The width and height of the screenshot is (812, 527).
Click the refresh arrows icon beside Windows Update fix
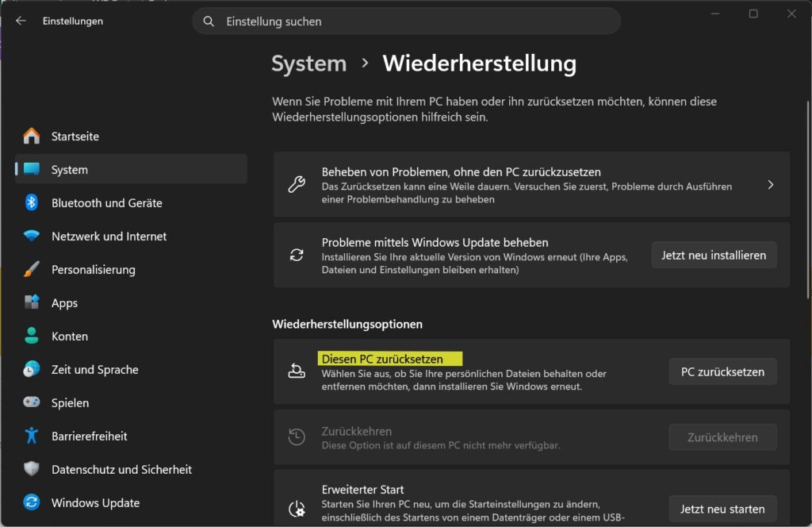coord(297,255)
